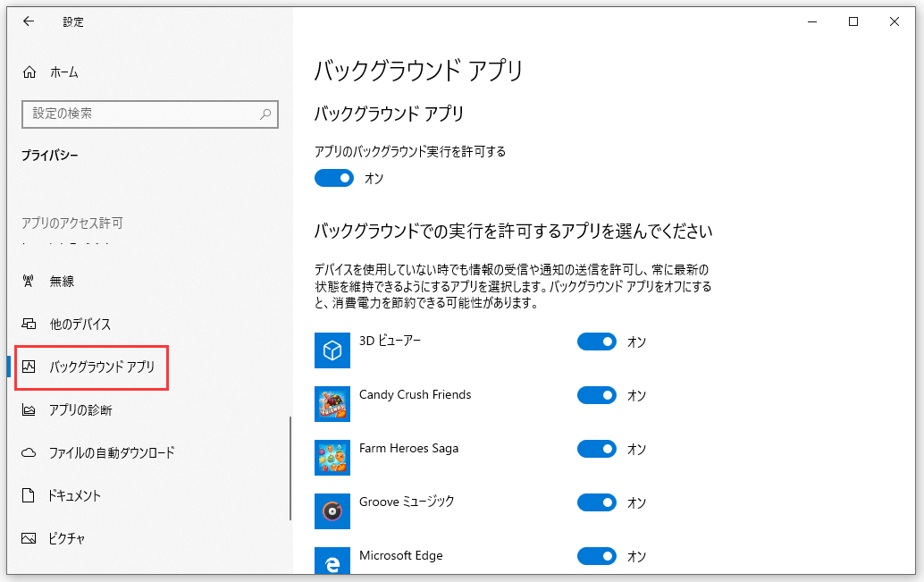Select 他のデバイス in the sidebar

(x=80, y=324)
